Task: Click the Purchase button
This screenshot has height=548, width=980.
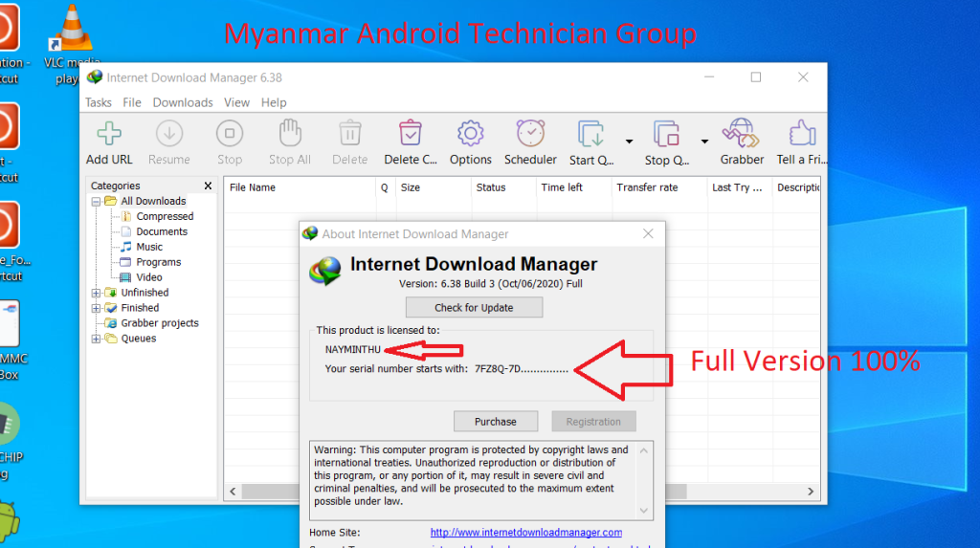Action: pos(496,421)
